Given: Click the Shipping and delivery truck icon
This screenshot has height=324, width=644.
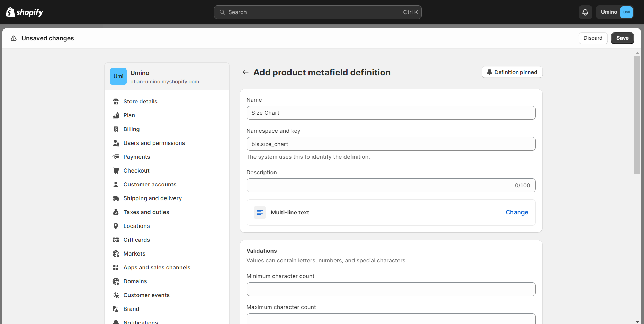Looking at the screenshot, I should click(116, 198).
